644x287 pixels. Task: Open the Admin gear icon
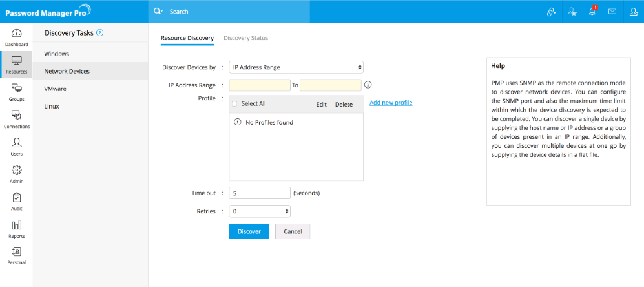point(16,170)
